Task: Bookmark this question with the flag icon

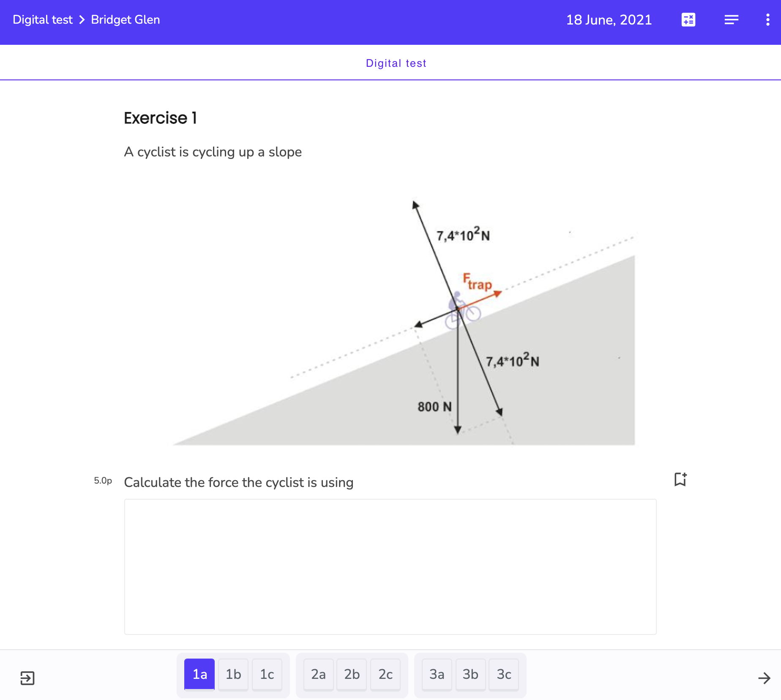Action: point(680,479)
